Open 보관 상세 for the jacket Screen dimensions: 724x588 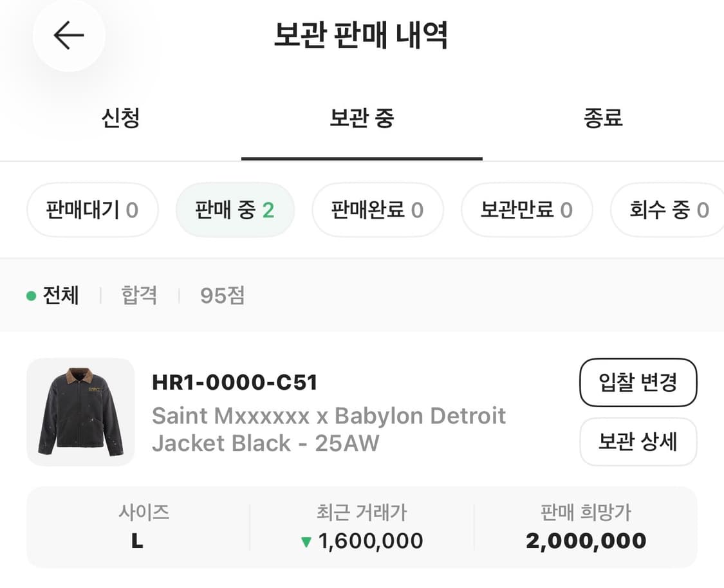[638, 442]
